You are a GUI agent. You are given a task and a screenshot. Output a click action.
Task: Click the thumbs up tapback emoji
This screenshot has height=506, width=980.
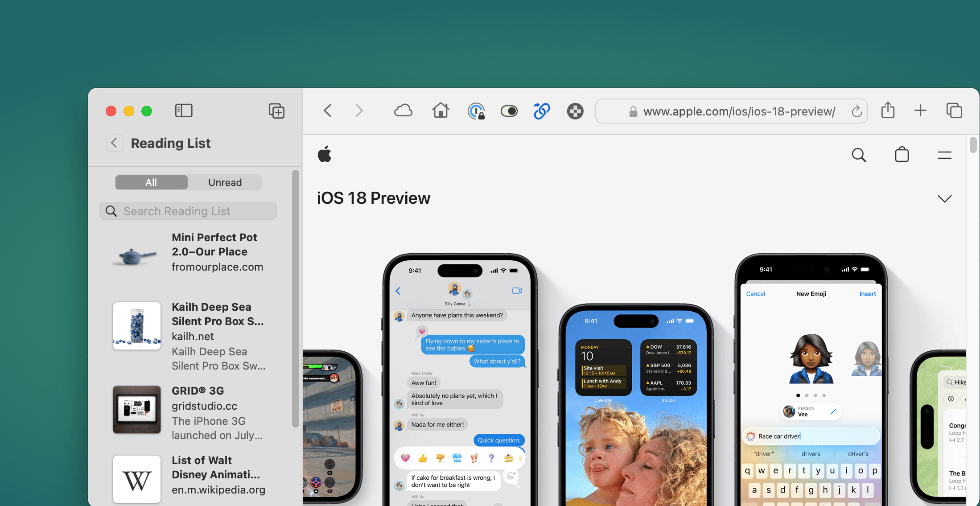coord(423,458)
